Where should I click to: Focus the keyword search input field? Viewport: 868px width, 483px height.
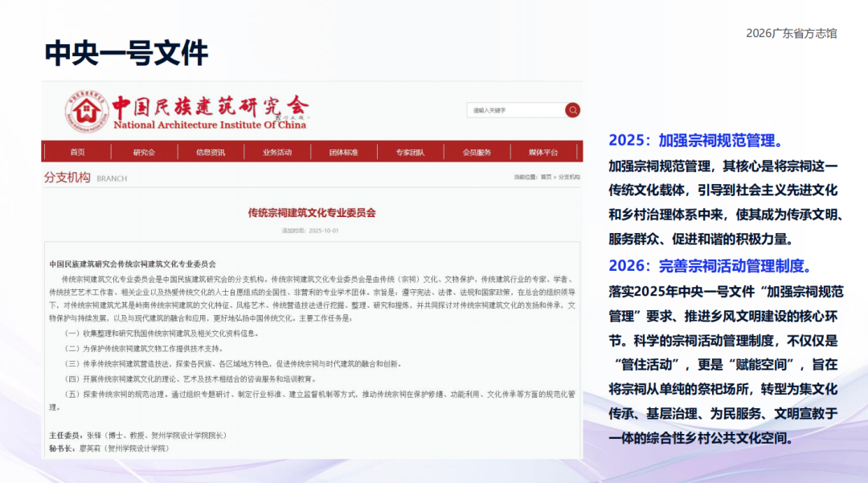click(x=515, y=110)
